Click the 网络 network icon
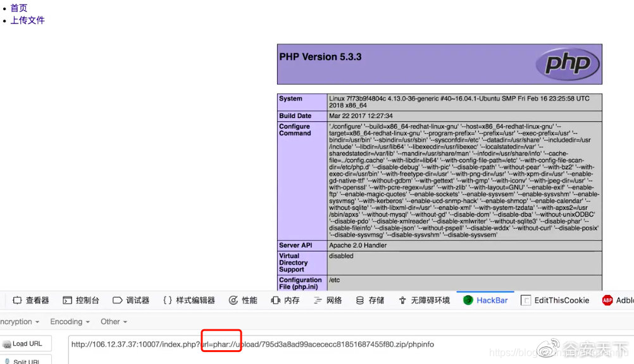 coord(318,300)
